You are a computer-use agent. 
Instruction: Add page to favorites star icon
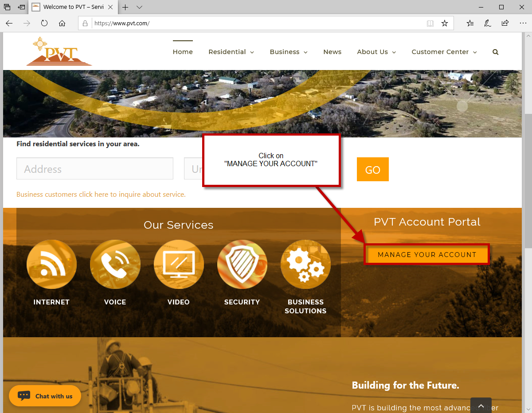(x=445, y=23)
